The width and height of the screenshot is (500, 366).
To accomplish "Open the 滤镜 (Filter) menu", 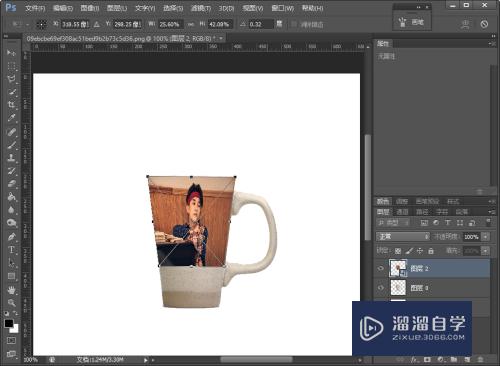I will coord(201,8).
